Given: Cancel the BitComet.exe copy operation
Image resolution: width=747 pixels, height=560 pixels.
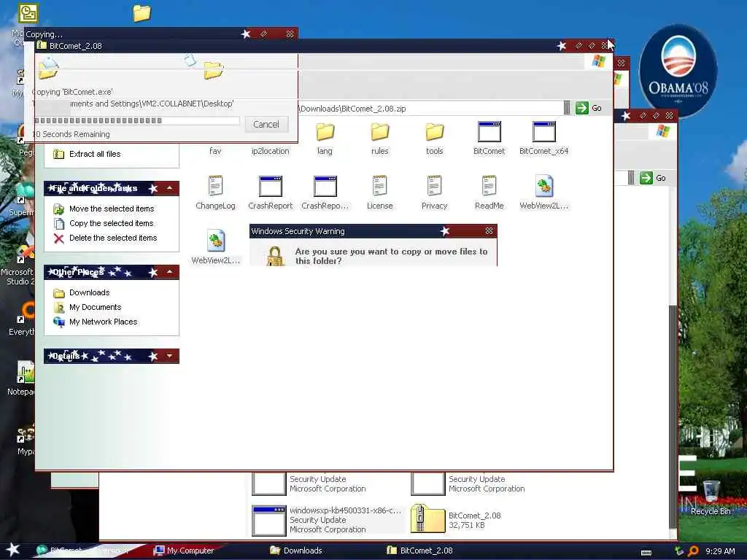Looking at the screenshot, I should (x=266, y=124).
